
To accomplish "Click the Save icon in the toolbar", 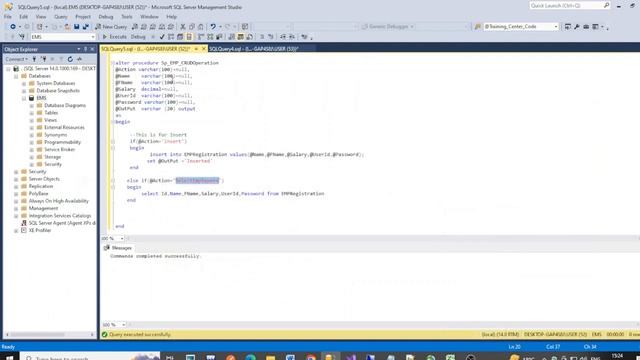I will (x=76, y=27).
